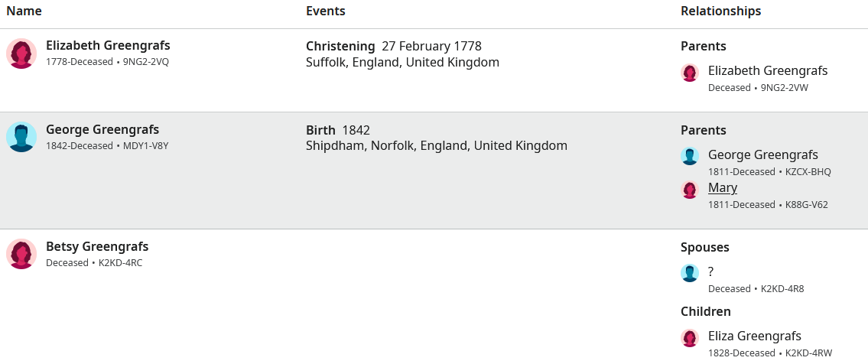Click parent Elizabeth Greengrafs small avatar icon
Screen dimensions: 868x364
coord(690,73)
